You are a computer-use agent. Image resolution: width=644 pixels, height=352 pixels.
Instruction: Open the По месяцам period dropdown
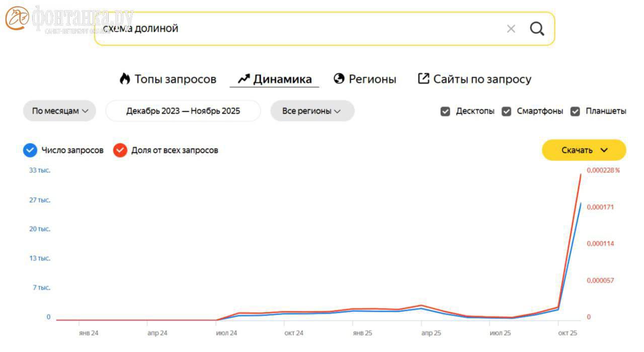point(59,111)
